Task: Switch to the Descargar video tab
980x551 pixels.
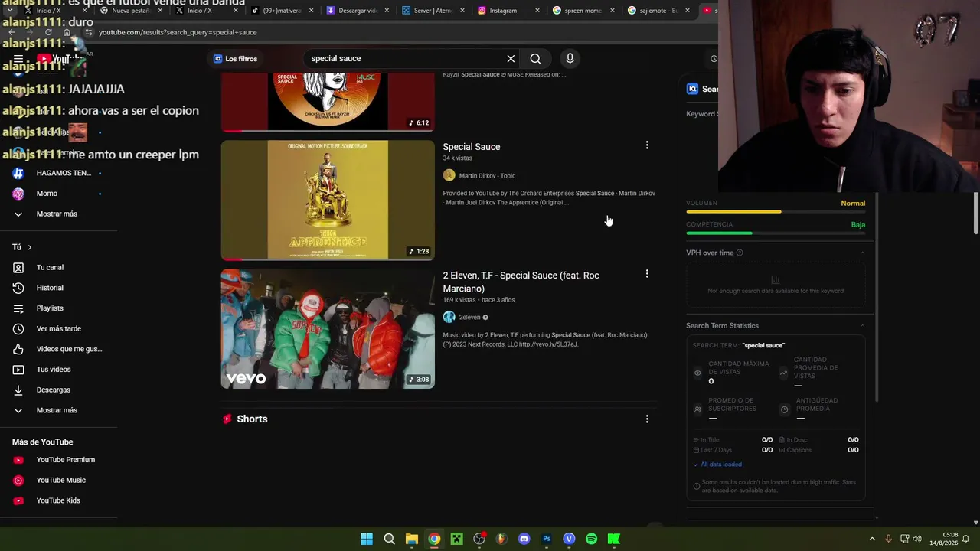Action: coord(358,11)
